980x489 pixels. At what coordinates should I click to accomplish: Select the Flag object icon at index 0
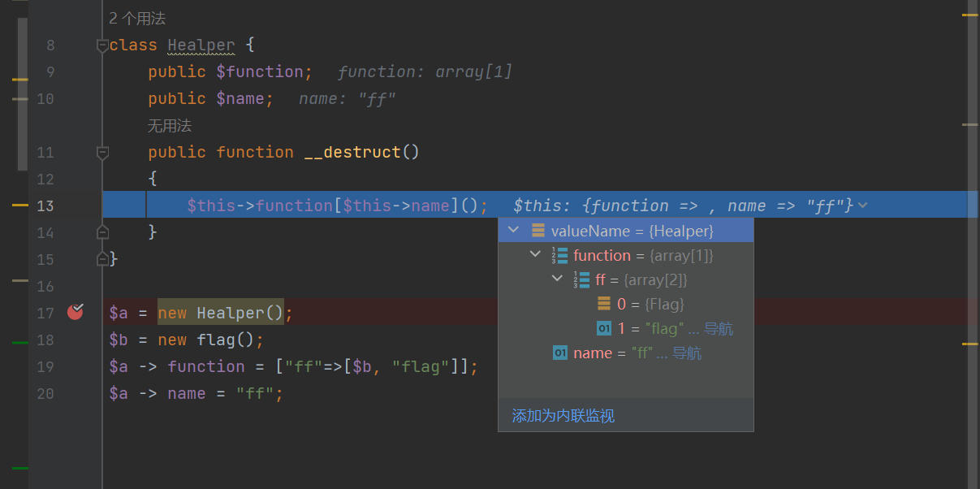[x=604, y=304]
